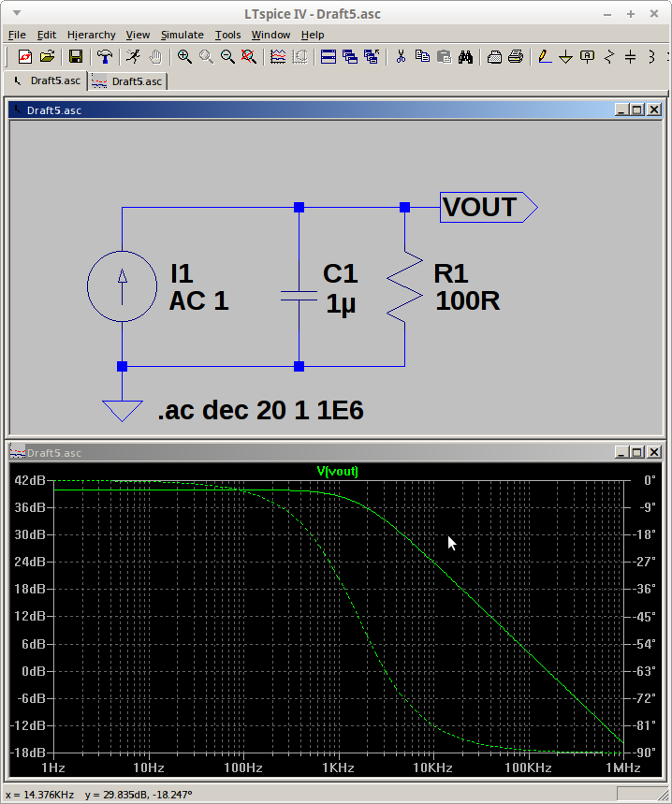Click the -45° label on the phase axis
672x804 pixels.
pos(642,616)
